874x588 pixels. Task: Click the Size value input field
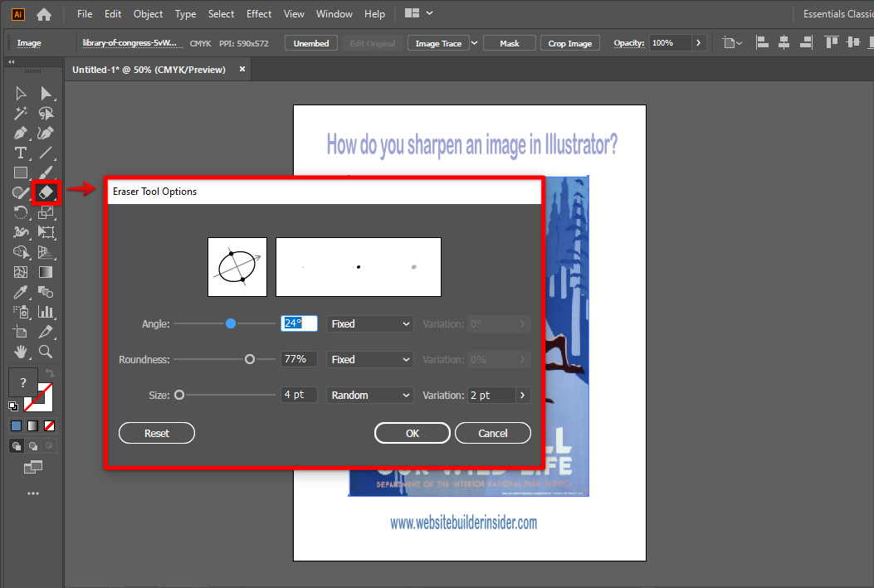click(299, 396)
